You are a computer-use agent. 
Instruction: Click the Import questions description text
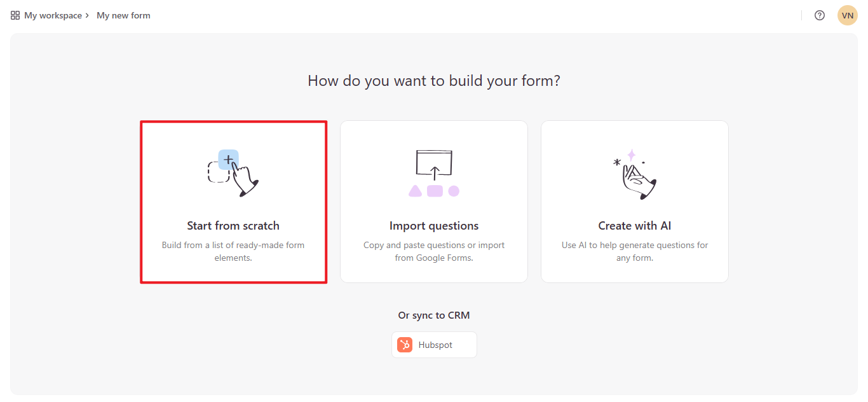pos(434,251)
